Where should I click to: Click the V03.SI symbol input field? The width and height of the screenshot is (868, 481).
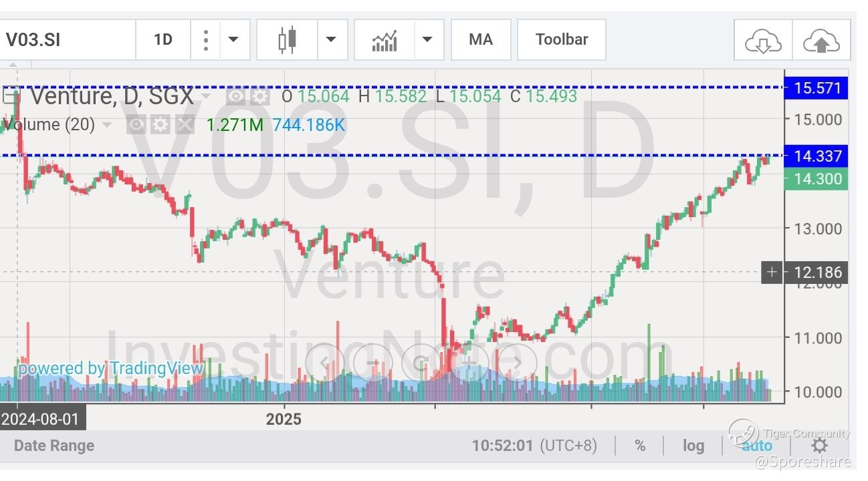coord(67,39)
